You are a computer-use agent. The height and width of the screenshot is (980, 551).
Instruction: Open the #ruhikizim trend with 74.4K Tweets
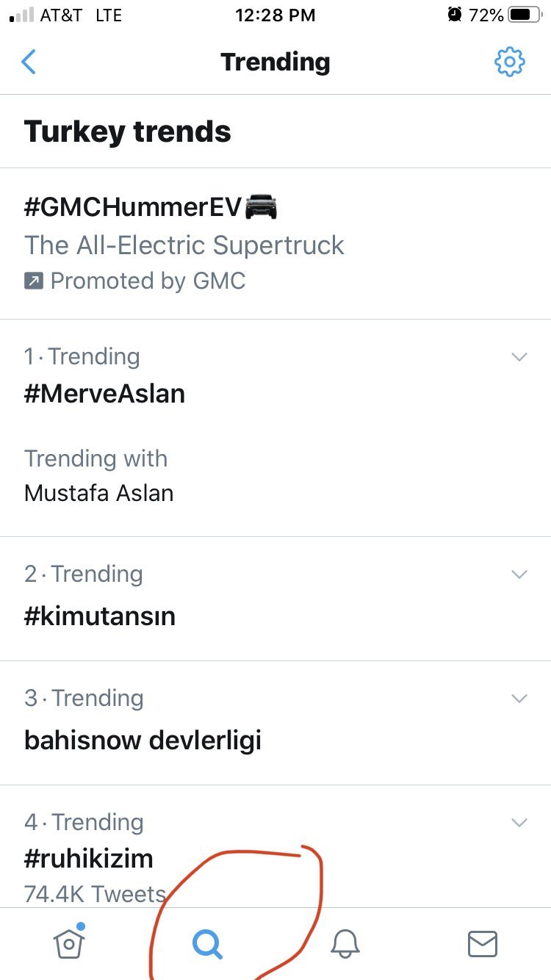[x=275, y=846]
